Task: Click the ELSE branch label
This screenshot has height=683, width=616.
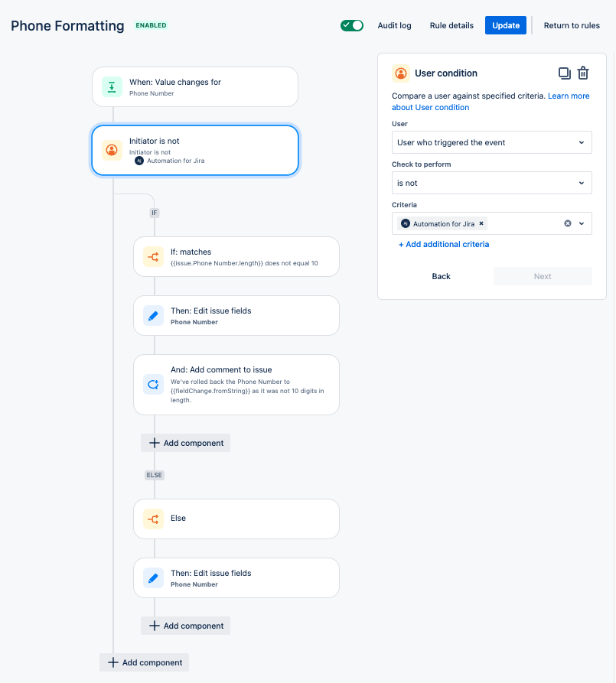Action: [x=155, y=475]
